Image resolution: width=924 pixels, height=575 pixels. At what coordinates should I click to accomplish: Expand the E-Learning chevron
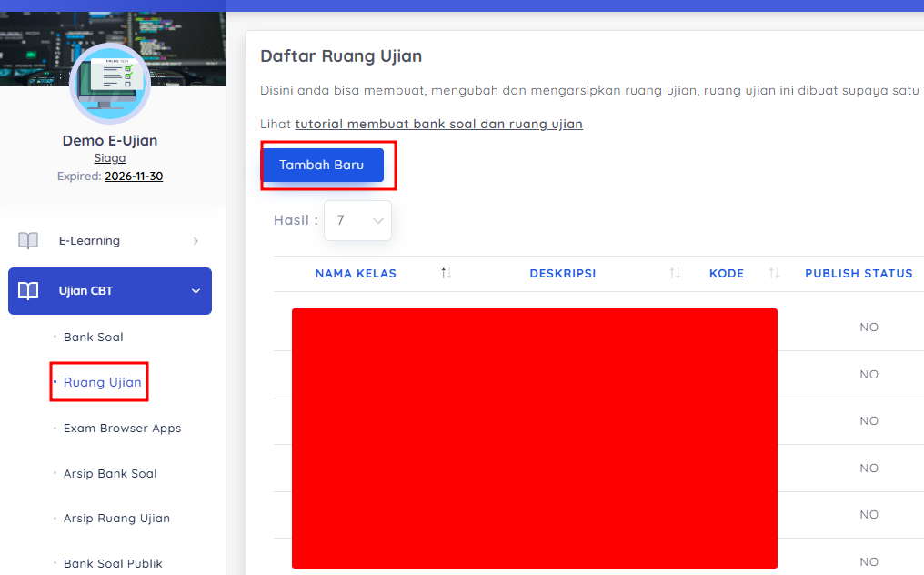coord(196,240)
